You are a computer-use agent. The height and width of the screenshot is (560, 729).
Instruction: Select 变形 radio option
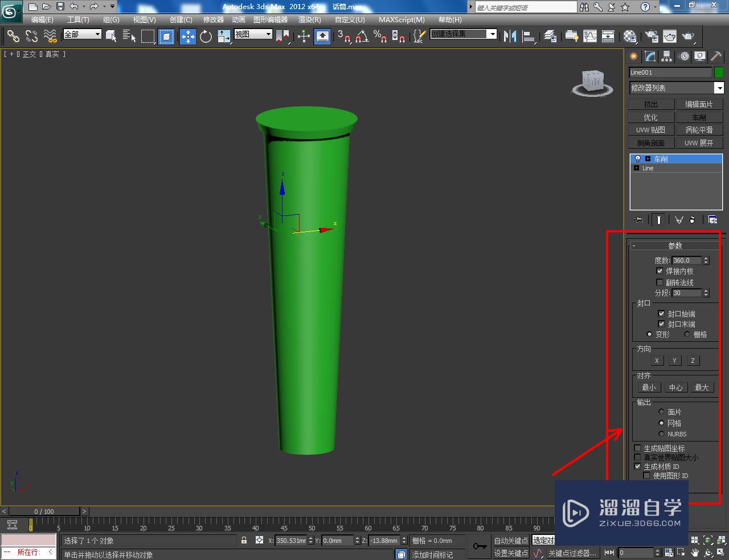649,334
